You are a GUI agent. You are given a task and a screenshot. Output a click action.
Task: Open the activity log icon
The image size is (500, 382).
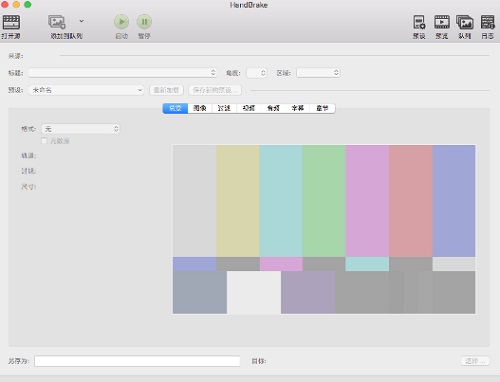click(x=487, y=22)
